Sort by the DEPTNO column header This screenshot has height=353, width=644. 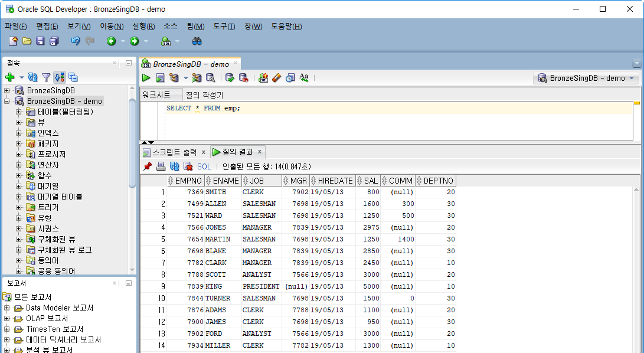436,181
